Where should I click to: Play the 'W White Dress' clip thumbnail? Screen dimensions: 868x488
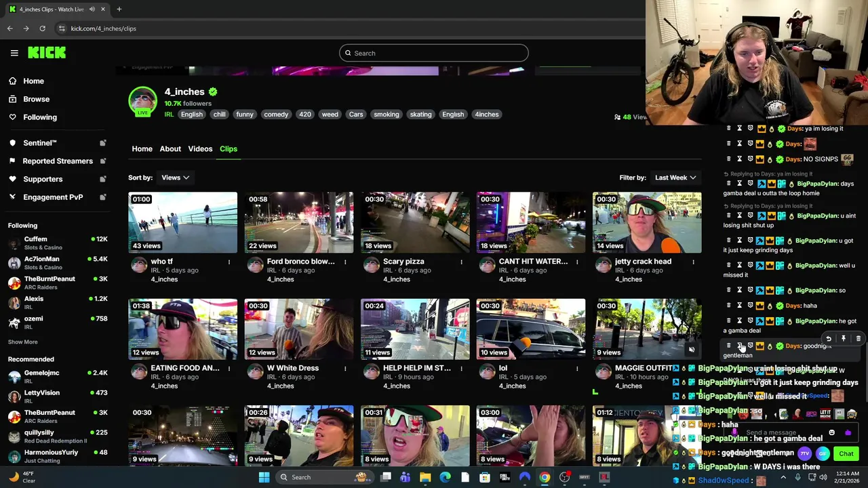[x=299, y=329]
